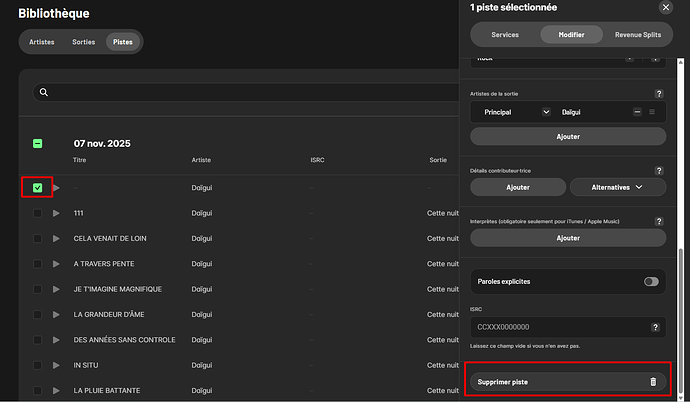Remove artist Daïgui with the minus icon

click(x=637, y=112)
